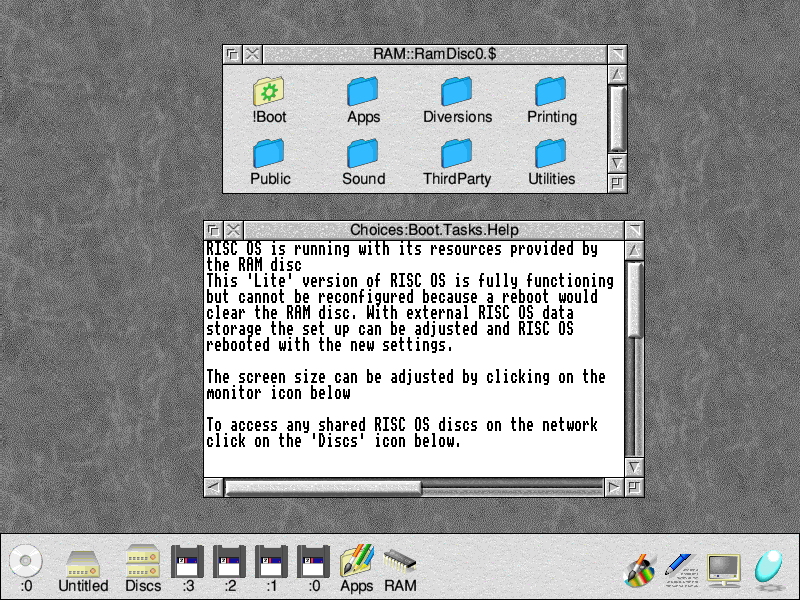This screenshot has width=800, height=600.
Task: Open the monitor display icon on the icon bar
Action: tap(723, 569)
